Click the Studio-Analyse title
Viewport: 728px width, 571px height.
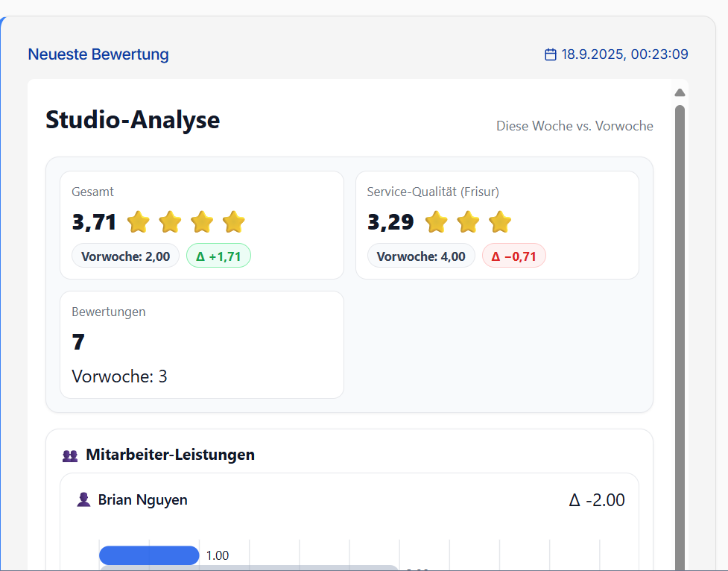[x=133, y=120]
